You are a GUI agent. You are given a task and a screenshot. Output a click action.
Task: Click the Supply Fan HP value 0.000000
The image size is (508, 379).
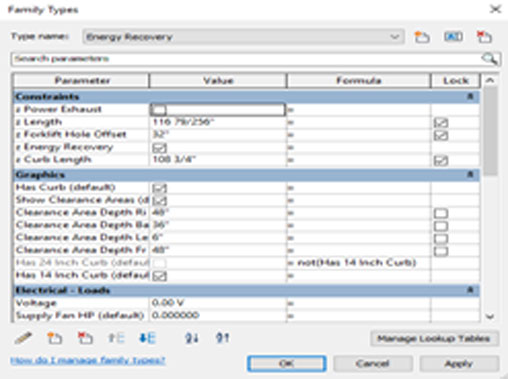click(x=218, y=315)
